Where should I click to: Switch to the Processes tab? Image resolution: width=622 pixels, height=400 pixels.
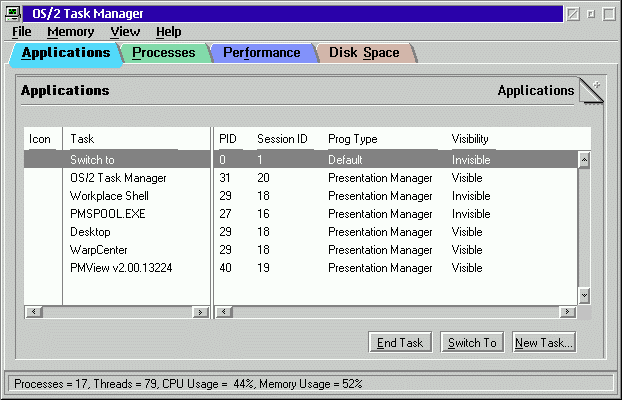coord(164,53)
